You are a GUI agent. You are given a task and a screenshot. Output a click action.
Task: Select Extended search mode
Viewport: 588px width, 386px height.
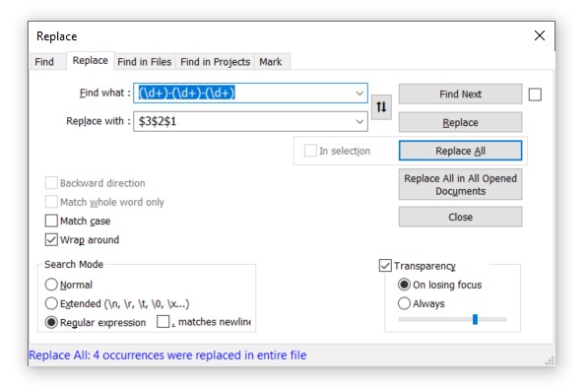(51, 303)
